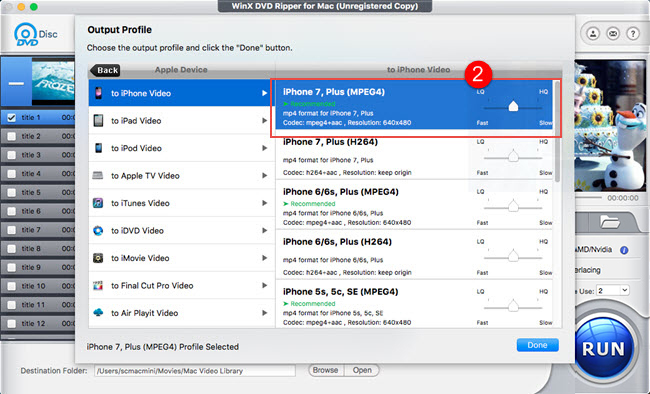Open the help question mark icon
The height and width of the screenshot is (394, 650).
point(633,33)
